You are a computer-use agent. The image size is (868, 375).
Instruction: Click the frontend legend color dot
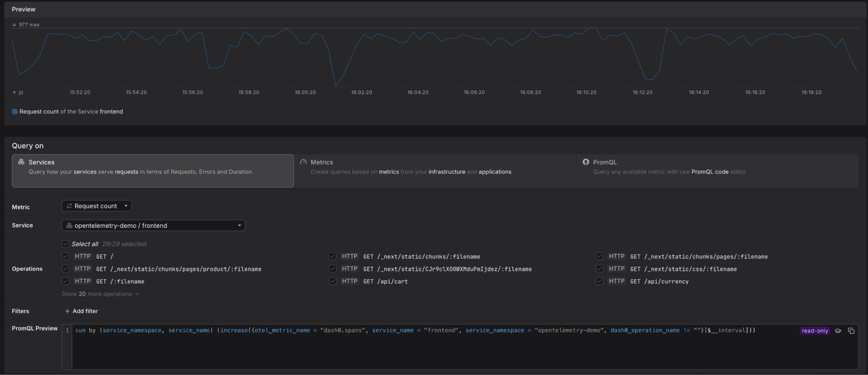tap(15, 112)
